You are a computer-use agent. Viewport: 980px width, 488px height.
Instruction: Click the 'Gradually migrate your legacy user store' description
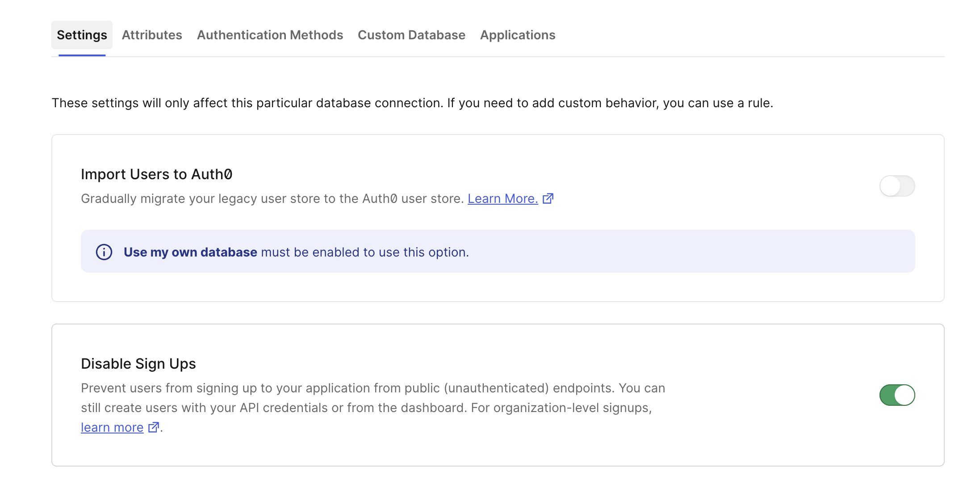tap(272, 198)
